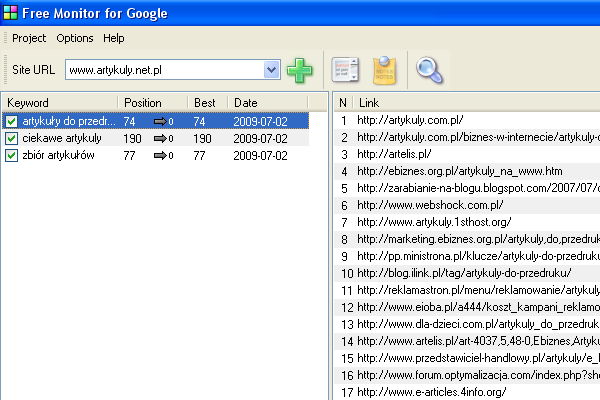Select the artykuły do przedr... keyword row

point(155,122)
